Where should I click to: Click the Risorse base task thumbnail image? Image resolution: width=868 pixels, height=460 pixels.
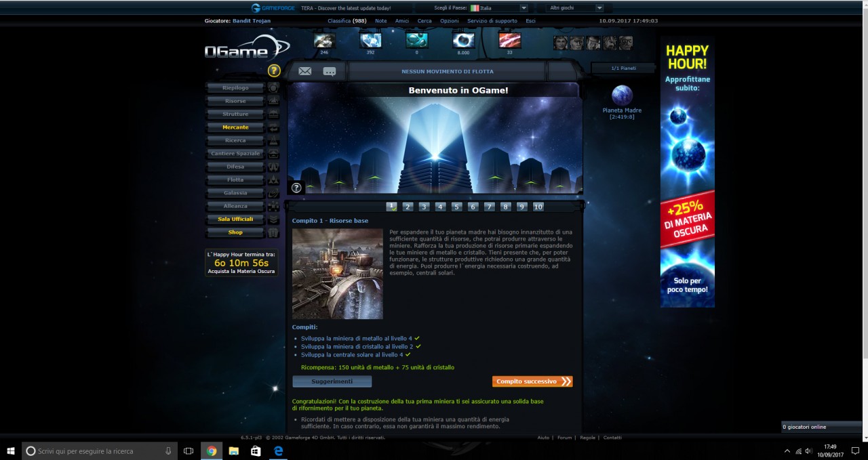click(338, 274)
